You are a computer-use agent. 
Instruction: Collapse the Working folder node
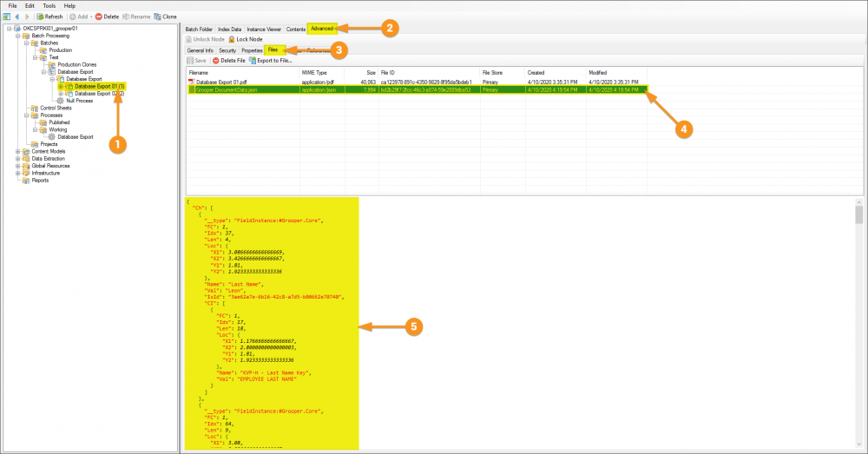(x=35, y=129)
